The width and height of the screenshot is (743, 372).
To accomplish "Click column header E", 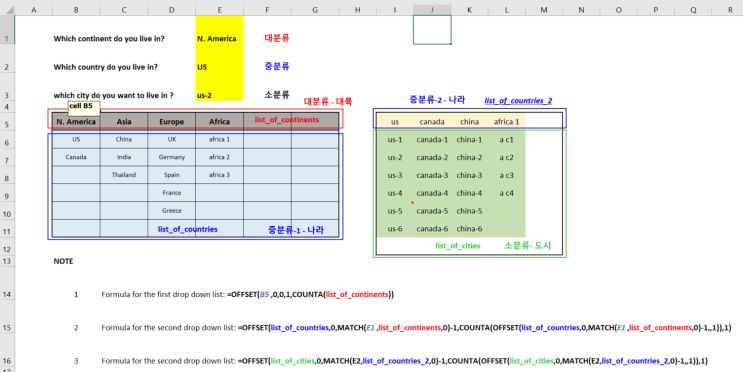I will pyautogui.click(x=219, y=10).
